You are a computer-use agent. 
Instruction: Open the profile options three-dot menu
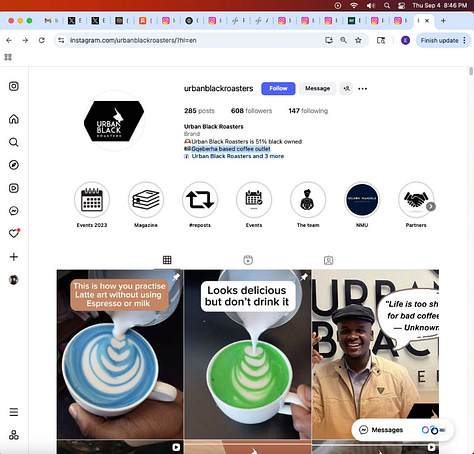point(362,89)
